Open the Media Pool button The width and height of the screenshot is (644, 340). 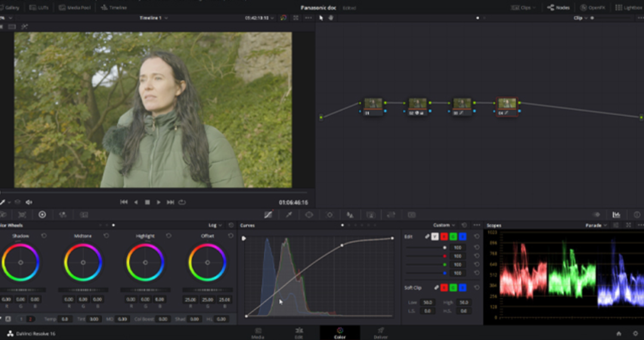tap(75, 7)
